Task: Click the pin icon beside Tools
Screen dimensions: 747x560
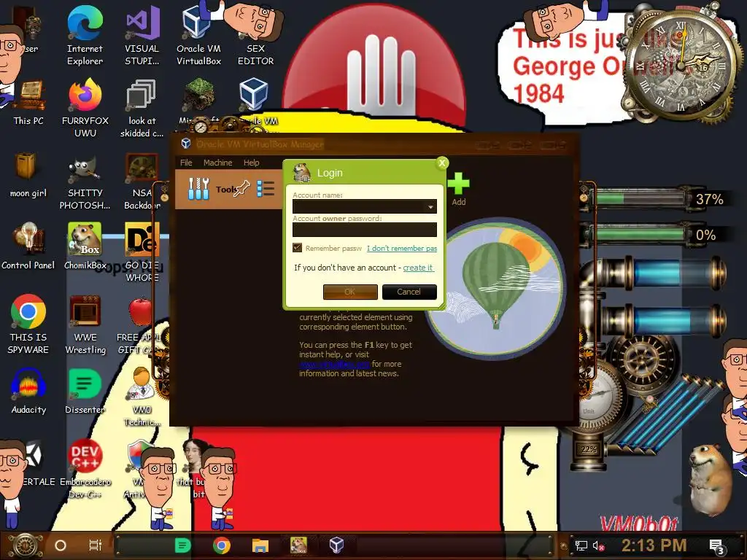Action: point(241,189)
